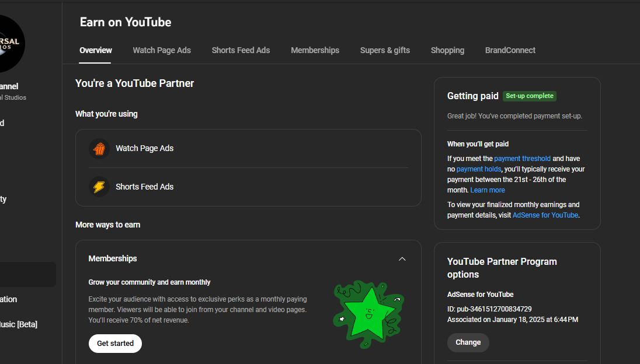Select the Supers & gifts tab
The height and width of the screenshot is (364, 640).
(385, 51)
